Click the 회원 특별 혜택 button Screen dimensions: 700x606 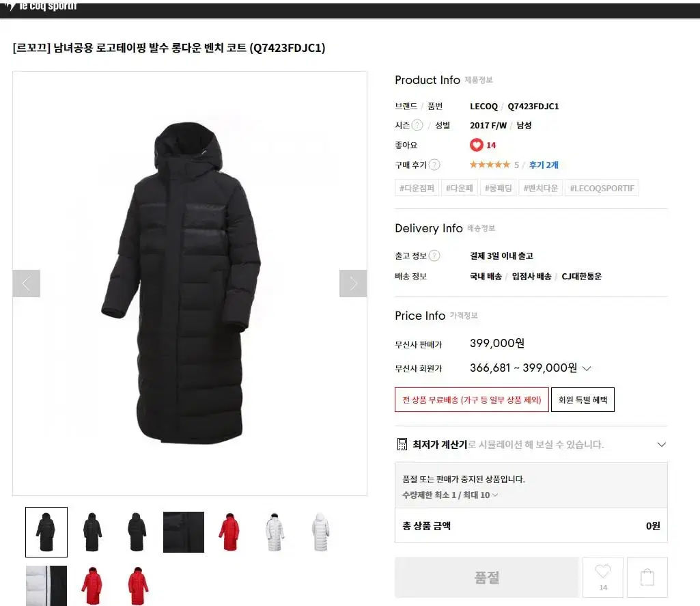pyautogui.click(x=583, y=400)
